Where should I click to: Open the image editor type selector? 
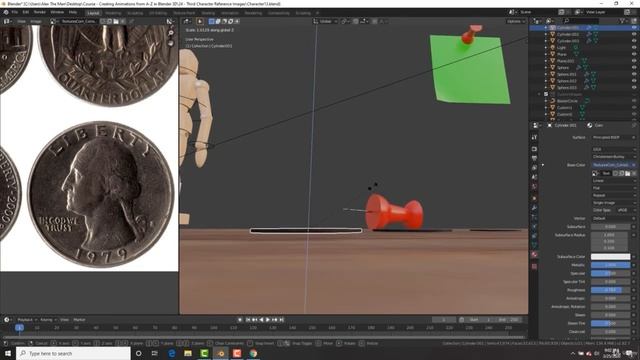[x=7, y=21]
